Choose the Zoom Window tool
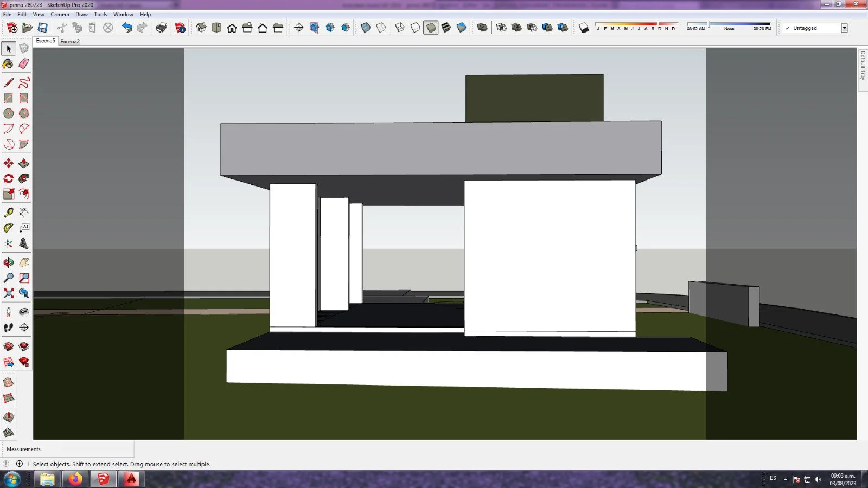The image size is (868, 488). (24, 278)
